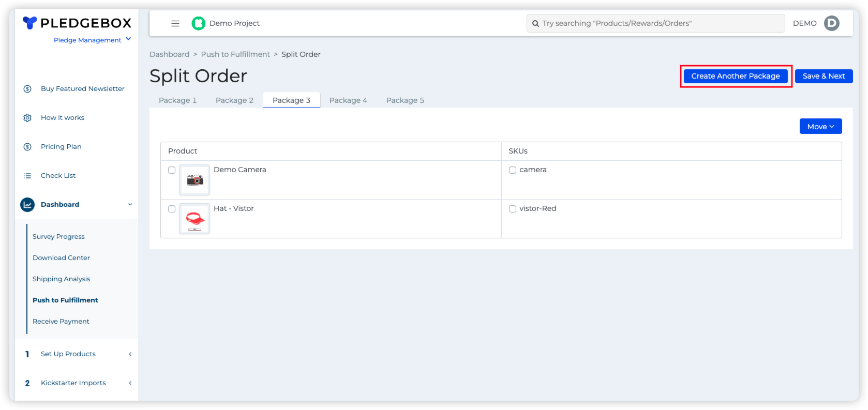This screenshot has width=868, height=410.
Task: Click the Demo Camera product name
Action: (x=240, y=170)
